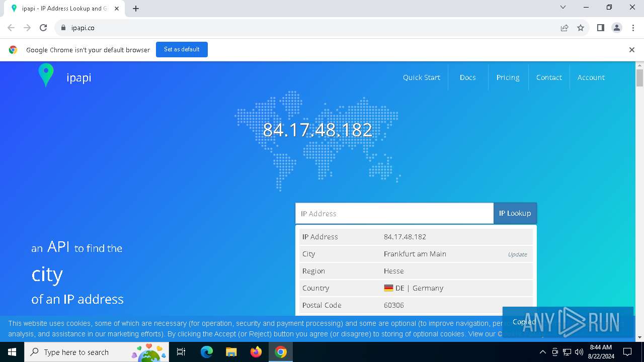The height and width of the screenshot is (362, 644).
Task: Click the DE | Germany country value
Action: tap(414, 288)
